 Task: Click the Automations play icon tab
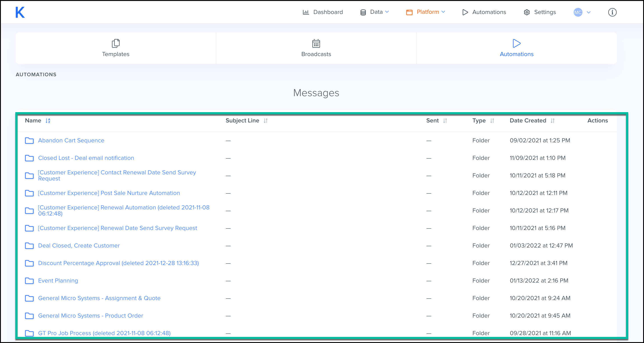click(517, 43)
